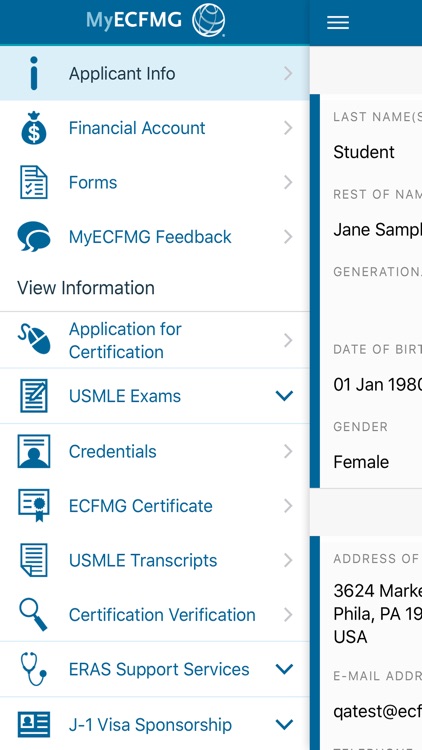Click the arrow beside USMLE Transcripts
Image resolution: width=422 pixels, height=750 pixels.
coord(288,560)
